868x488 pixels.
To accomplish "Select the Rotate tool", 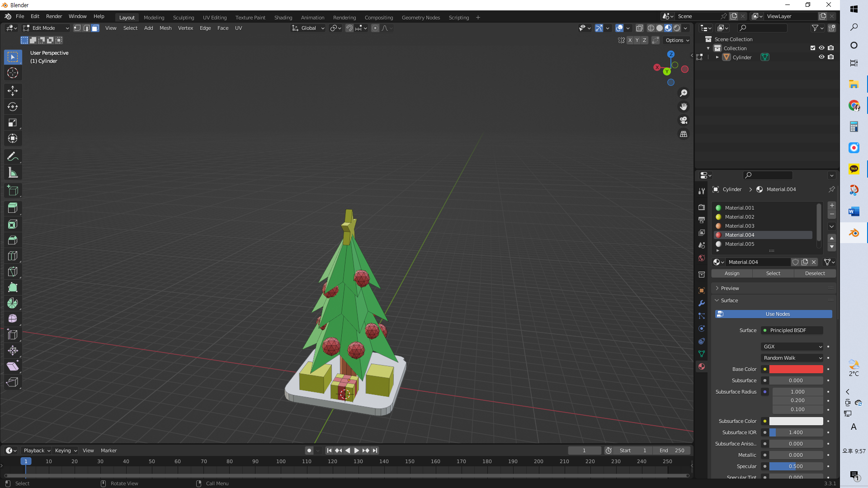I will (13, 107).
